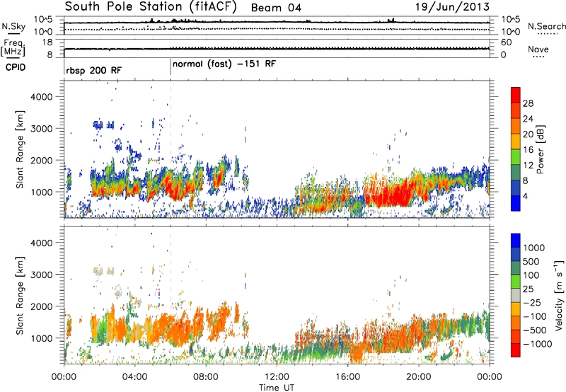Image resolution: width=566 pixels, height=392 pixels.
Task: Click the left '10^5' noise axis value
Action: pos(43,19)
